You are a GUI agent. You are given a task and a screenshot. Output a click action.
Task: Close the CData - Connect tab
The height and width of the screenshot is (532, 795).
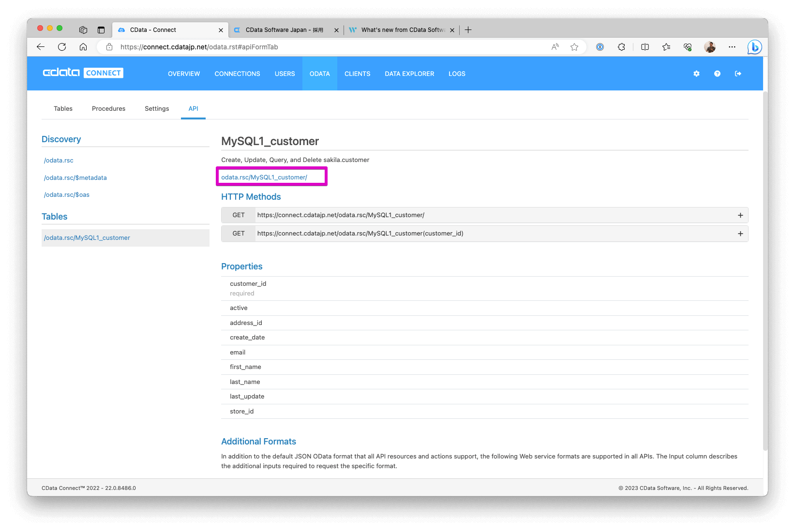click(x=221, y=30)
